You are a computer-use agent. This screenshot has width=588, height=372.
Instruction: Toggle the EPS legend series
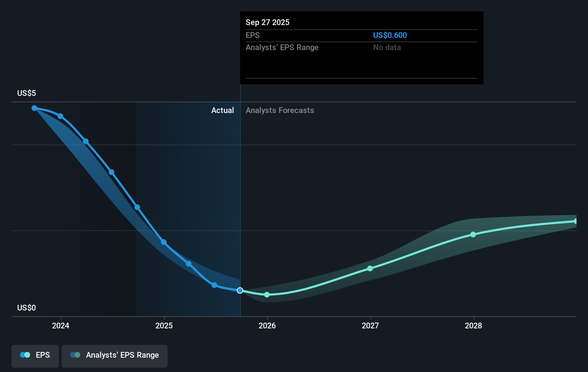35,356
